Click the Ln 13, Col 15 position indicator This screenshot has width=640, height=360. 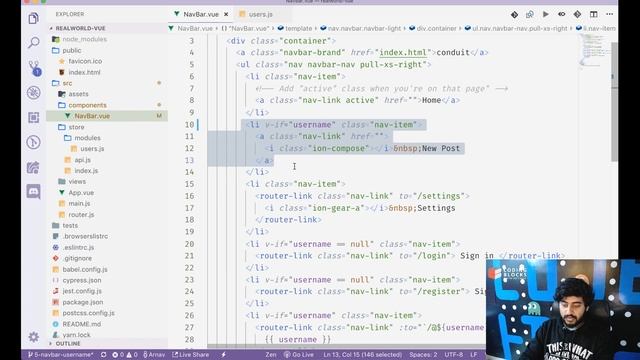pos(362,355)
